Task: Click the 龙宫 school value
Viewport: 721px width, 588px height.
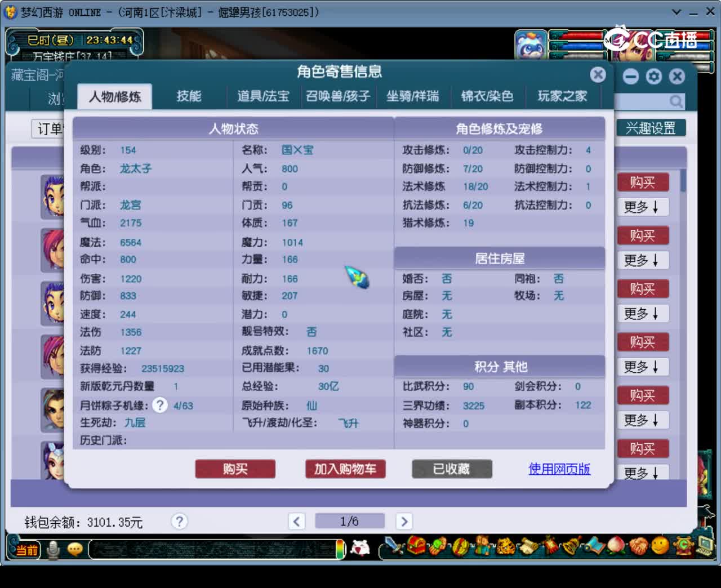Action: click(x=131, y=205)
